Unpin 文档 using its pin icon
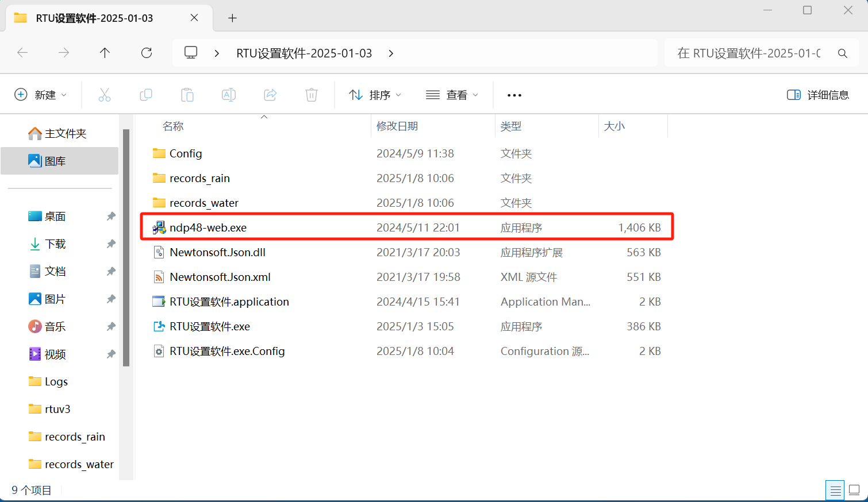 111,271
